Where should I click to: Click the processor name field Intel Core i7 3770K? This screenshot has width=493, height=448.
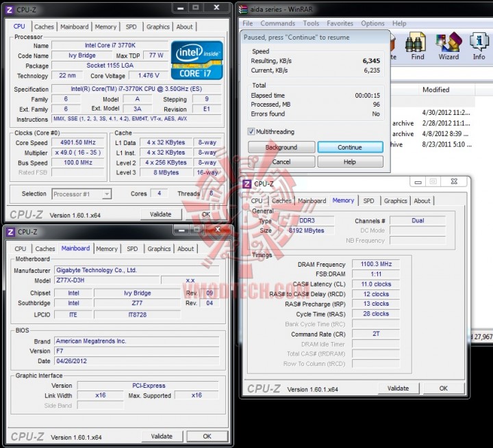point(110,45)
